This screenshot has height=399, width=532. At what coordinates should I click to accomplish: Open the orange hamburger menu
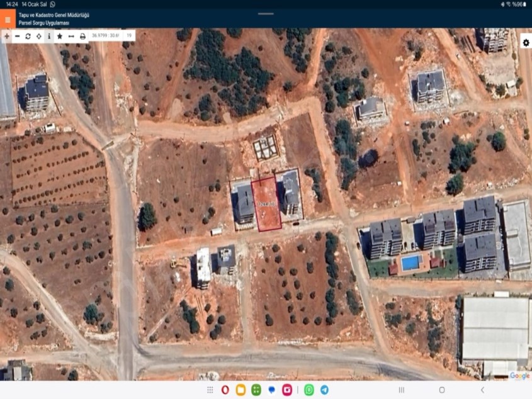[x=8, y=19]
